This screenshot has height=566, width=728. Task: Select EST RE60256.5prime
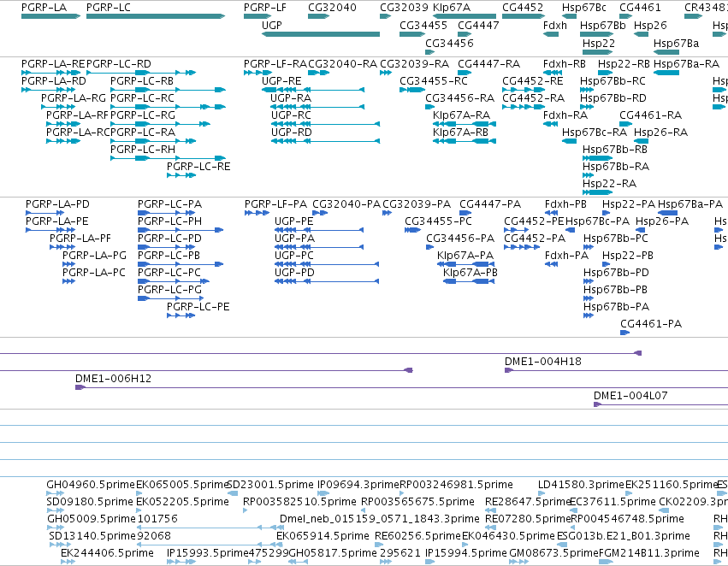[x=379, y=545]
